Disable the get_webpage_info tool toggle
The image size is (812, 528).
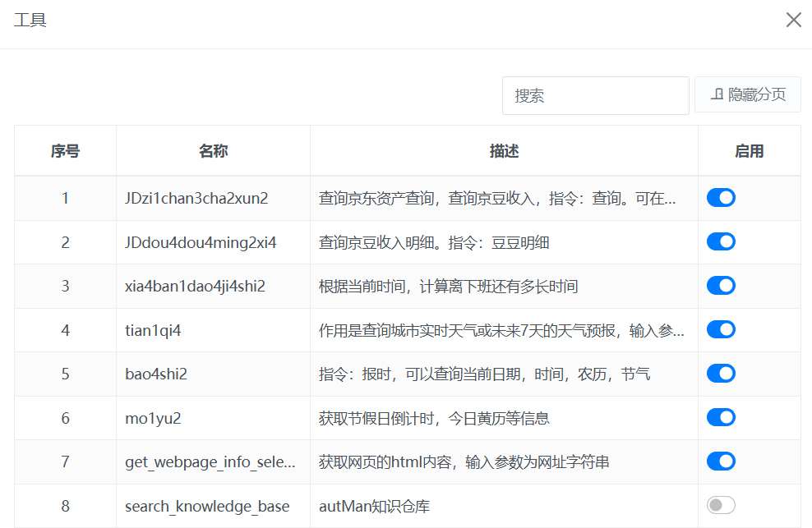[x=721, y=461]
